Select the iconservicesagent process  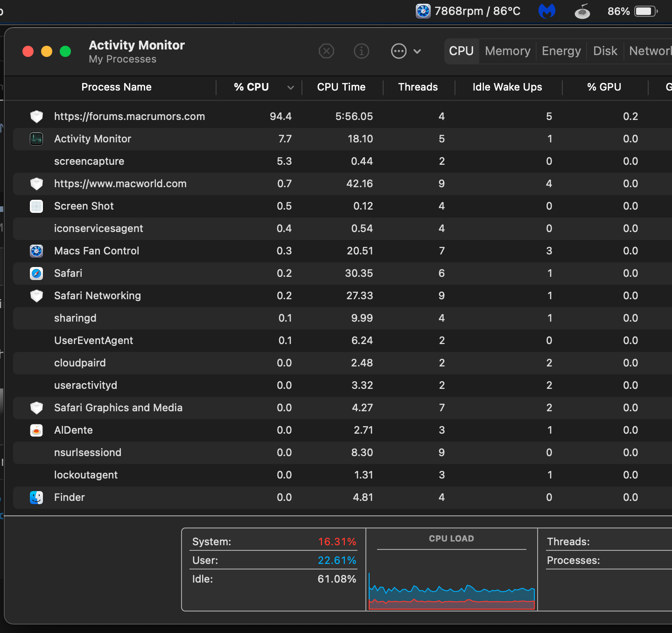click(343, 228)
